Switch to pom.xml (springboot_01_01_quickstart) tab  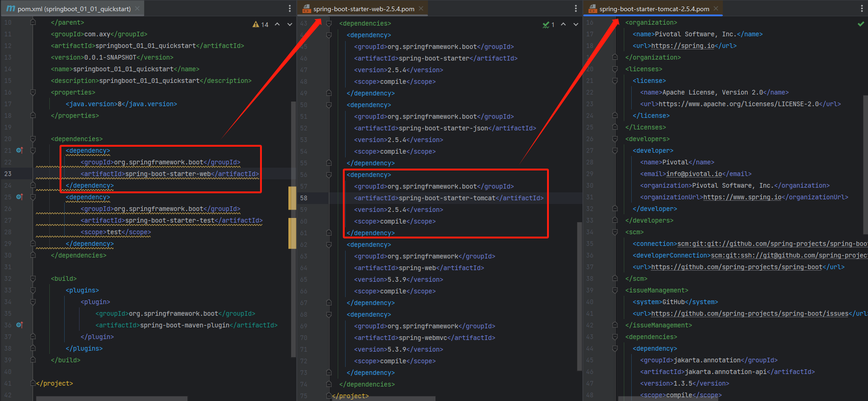coord(74,9)
